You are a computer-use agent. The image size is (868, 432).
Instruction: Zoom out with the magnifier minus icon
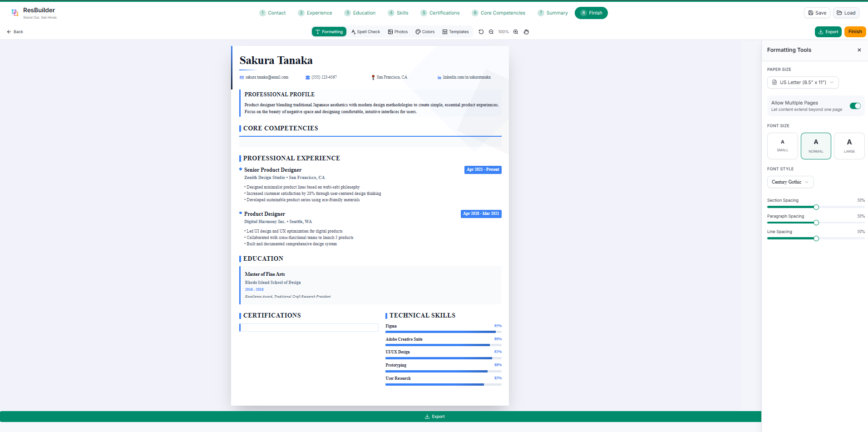click(x=491, y=32)
